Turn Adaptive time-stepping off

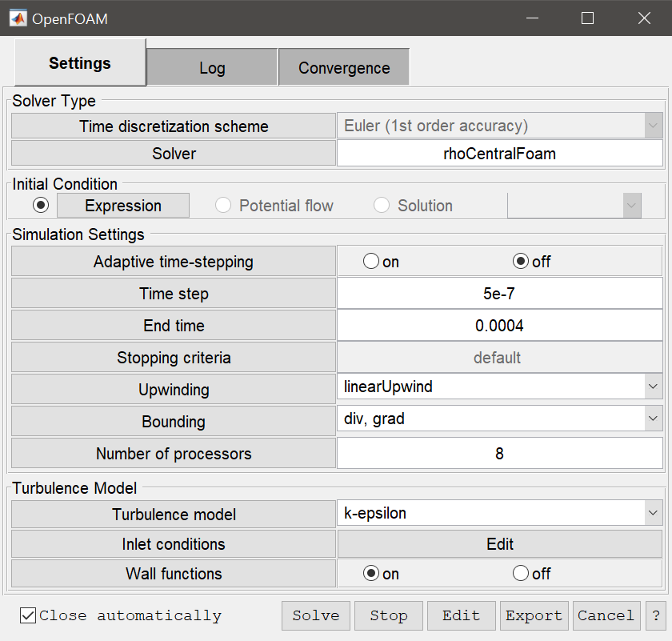pyautogui.click(x=521, y=261)
